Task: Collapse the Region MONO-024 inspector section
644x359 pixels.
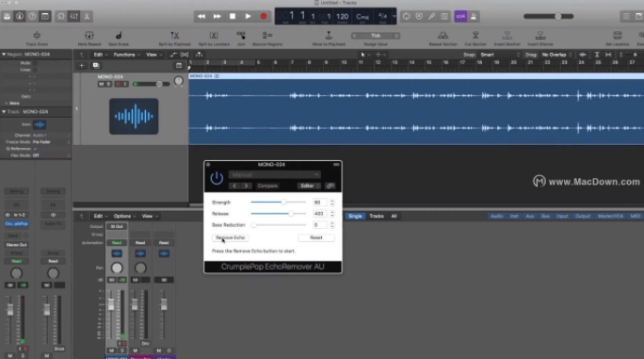Action: pos(4,55)
